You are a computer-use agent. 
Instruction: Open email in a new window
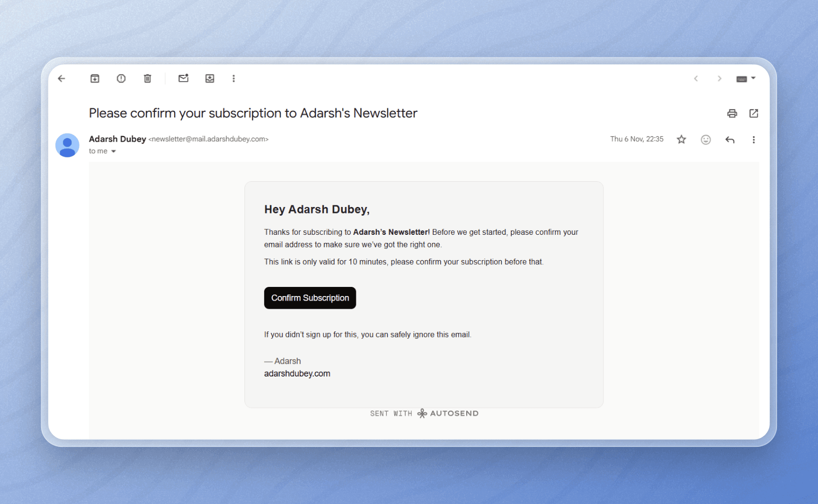tap(754, 113)
